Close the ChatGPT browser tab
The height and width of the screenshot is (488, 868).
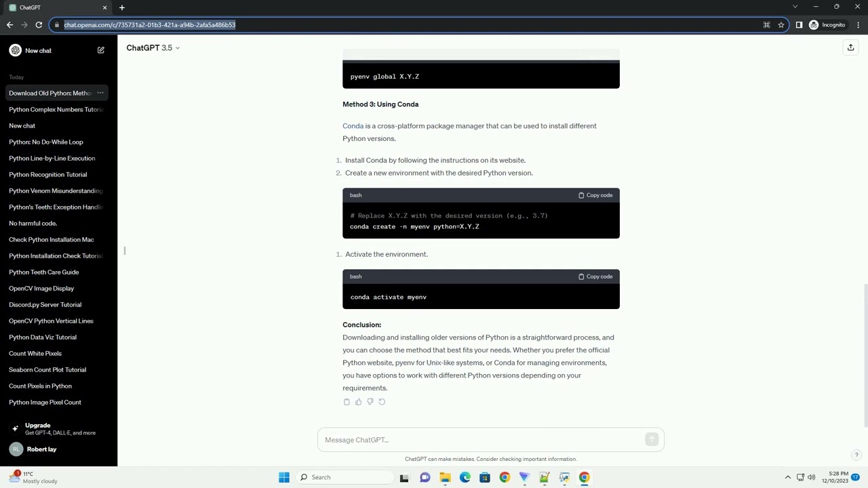pos(104,7)
